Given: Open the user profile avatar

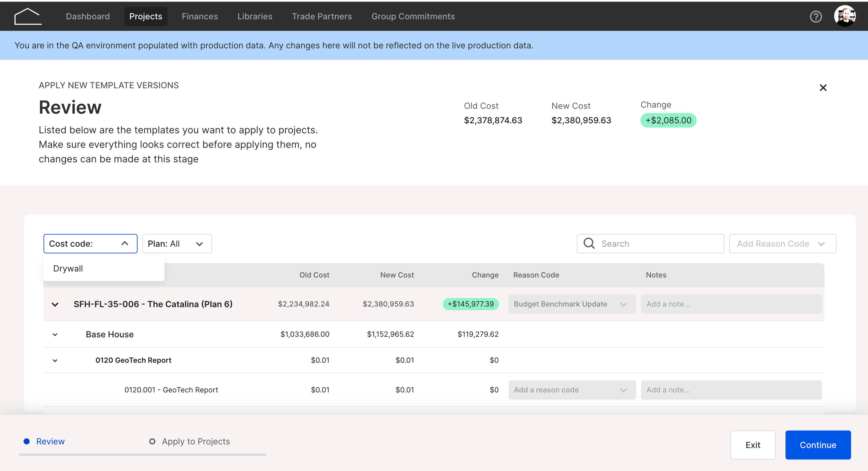Looking at the screenshot, I should (x=845, y=16).
